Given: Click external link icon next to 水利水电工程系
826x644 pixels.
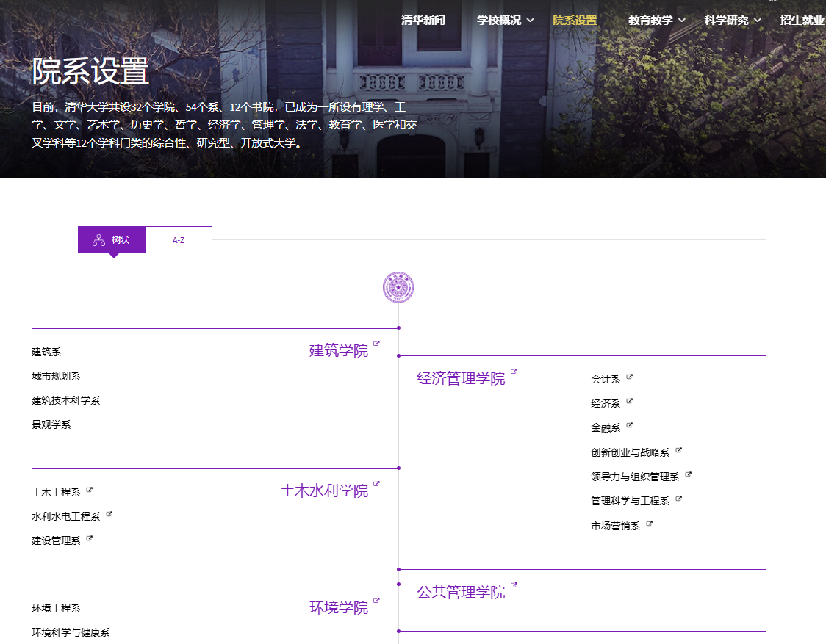Looking at the screenshot, I should pyautogui.click(x=109, y=514).
